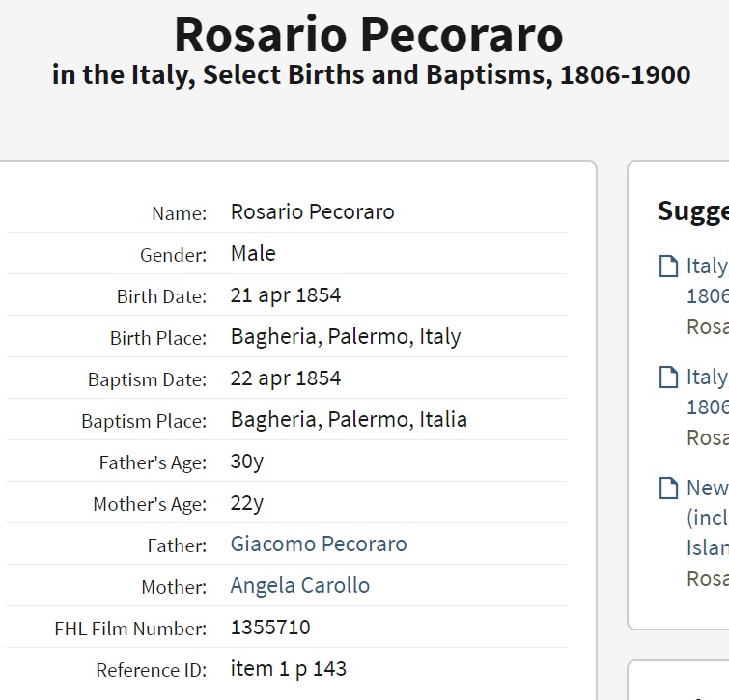Click the document icon beside the first Italy suggestion
The height and width of the screenshot is (700, 729).
(x=668, y=266)
